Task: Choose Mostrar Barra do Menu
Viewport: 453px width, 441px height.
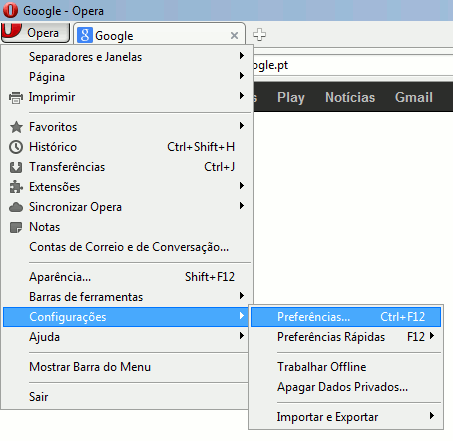Action: click(x=126, y=367)
